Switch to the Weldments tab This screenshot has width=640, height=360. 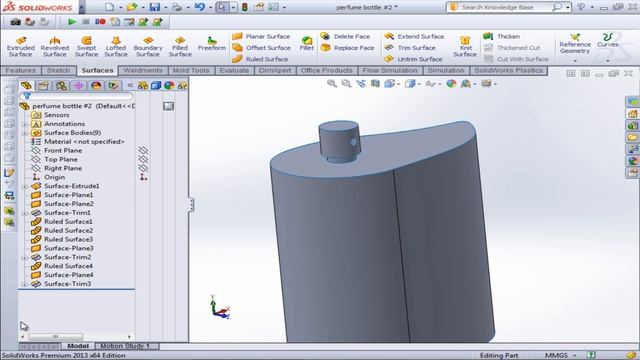[143, 70]
